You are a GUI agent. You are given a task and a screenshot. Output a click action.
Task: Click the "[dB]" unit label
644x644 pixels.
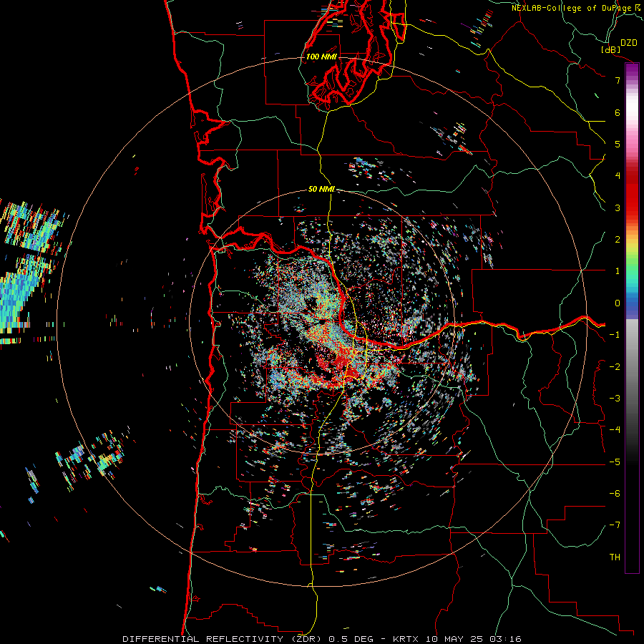pos(611,49)
